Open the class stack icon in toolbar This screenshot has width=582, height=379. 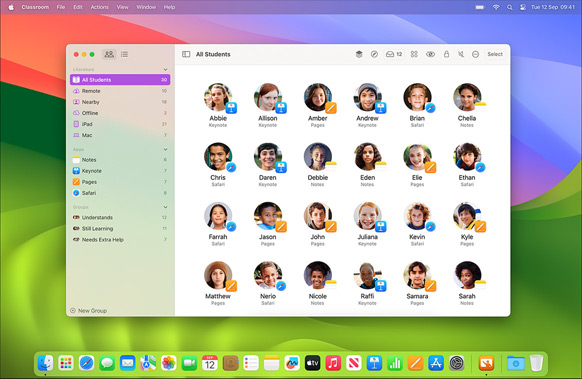tap(359, 54)
